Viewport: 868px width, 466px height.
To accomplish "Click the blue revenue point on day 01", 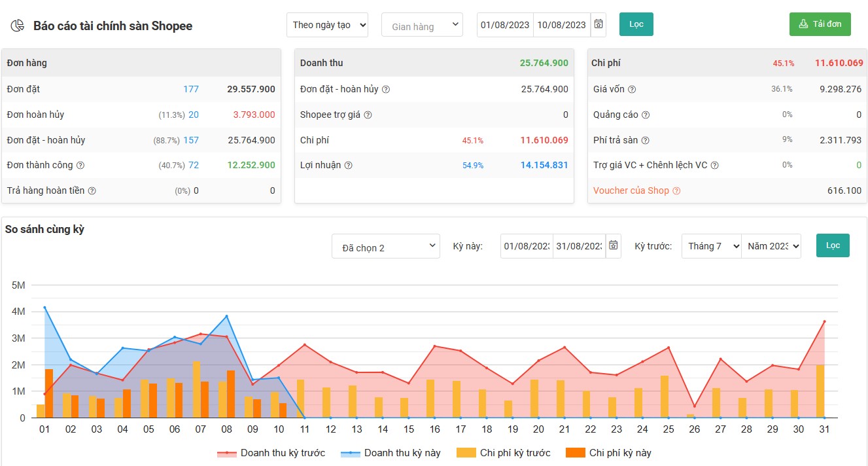I will click(x=44, y=308).
